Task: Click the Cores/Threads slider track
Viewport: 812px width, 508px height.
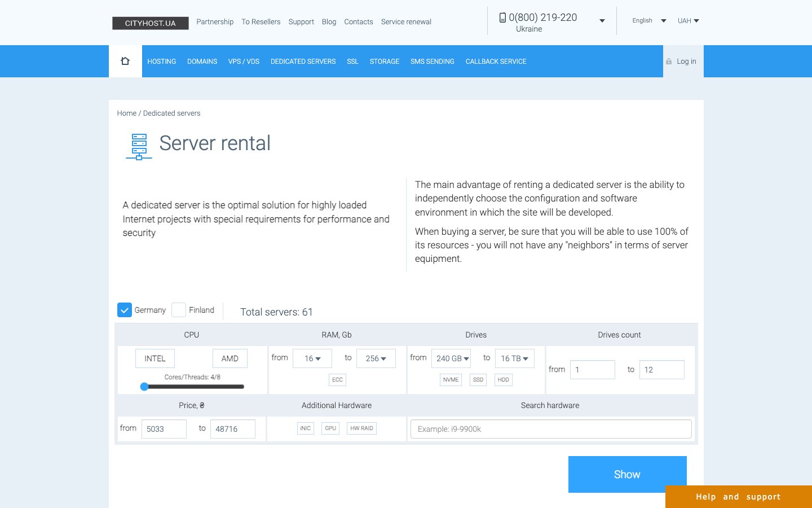Action: click(193, 387)
